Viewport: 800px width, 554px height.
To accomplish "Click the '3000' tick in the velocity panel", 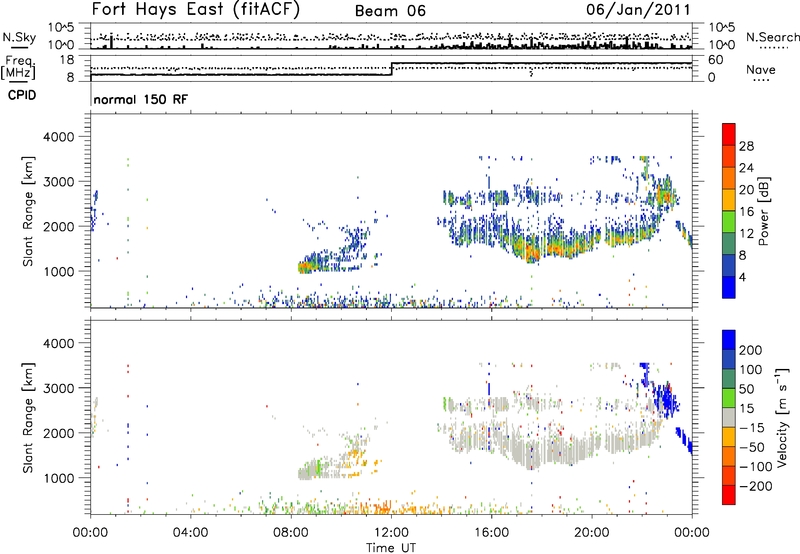I will coord(58,388).
